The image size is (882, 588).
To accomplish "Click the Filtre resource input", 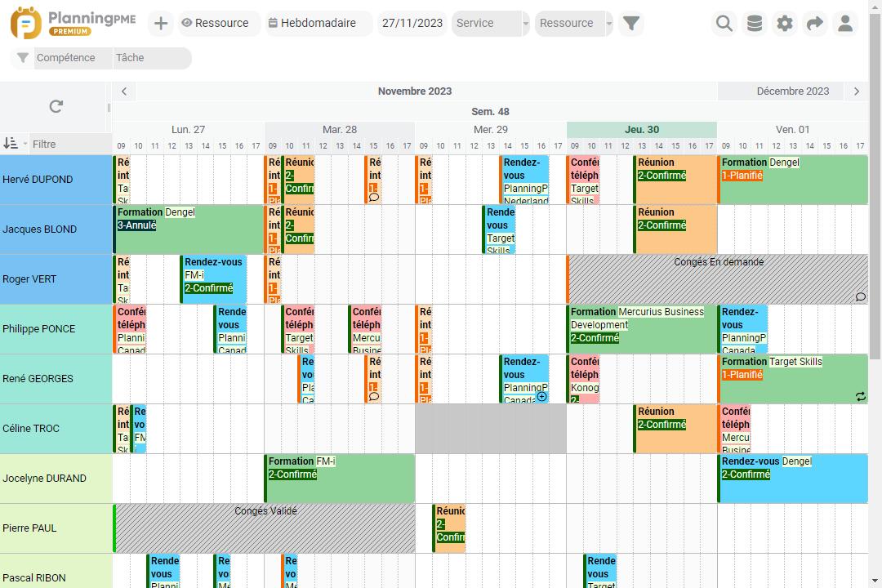I will [70, 144].
